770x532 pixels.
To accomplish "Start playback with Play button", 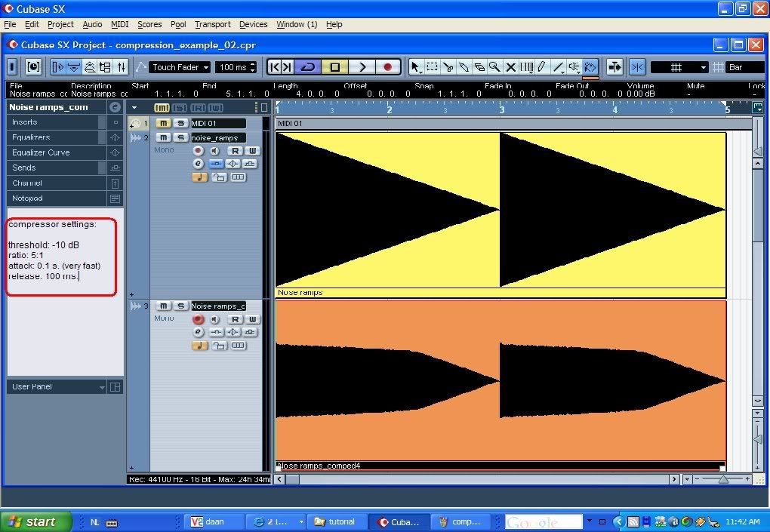I will coord(362,66).
